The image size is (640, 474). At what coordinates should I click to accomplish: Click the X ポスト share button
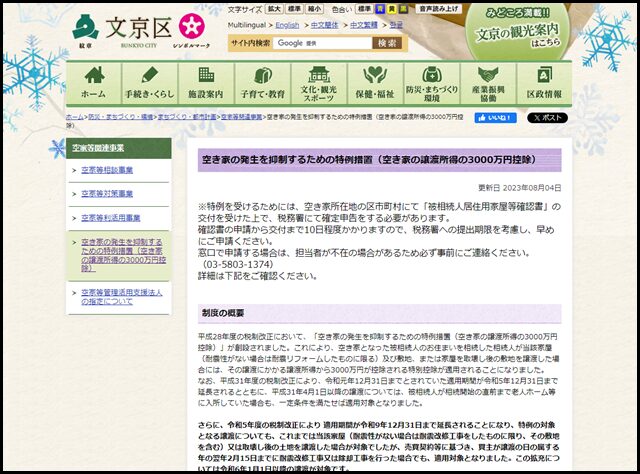point(547,118)
